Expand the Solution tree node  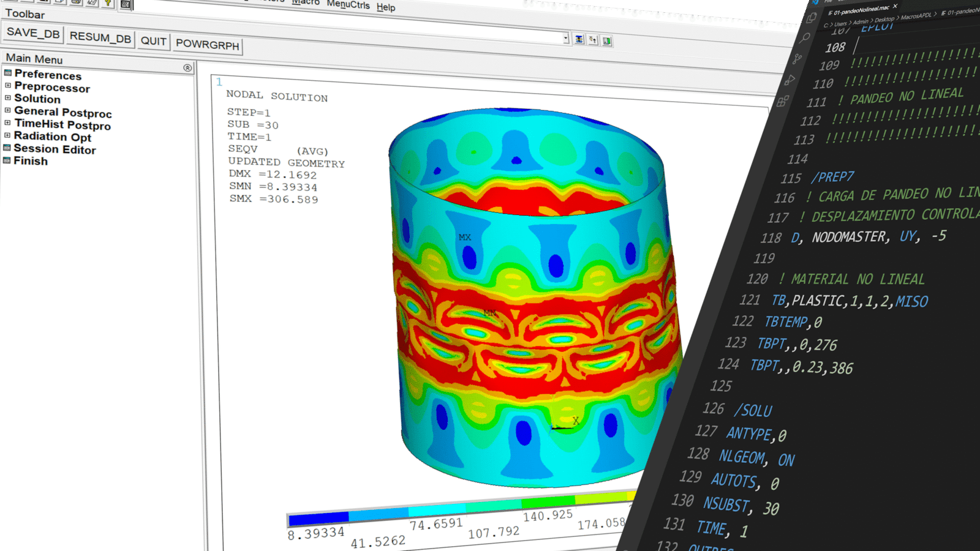pos(8,98)
